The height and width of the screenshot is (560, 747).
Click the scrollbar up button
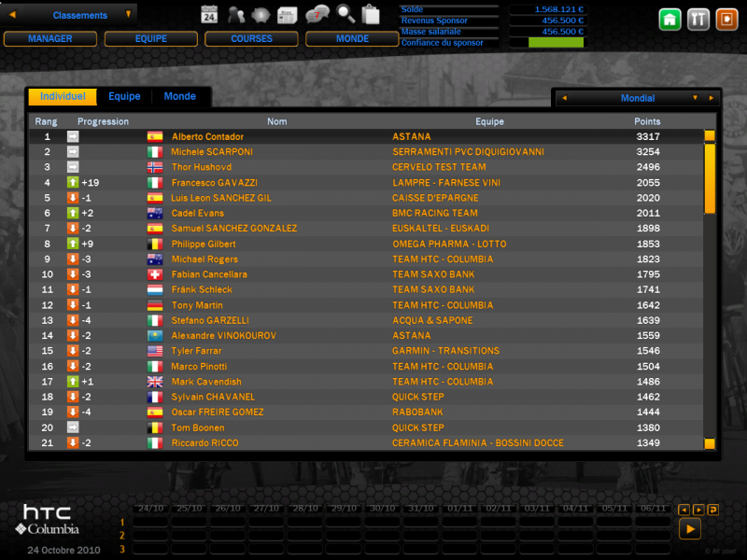coord(710,136)
